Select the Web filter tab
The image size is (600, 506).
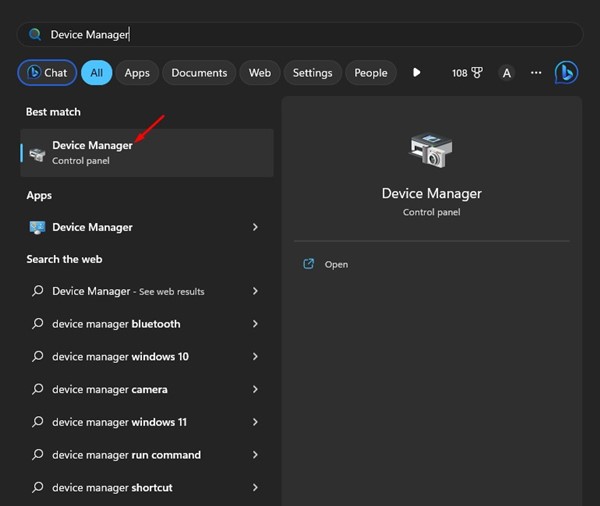point(260,73)
